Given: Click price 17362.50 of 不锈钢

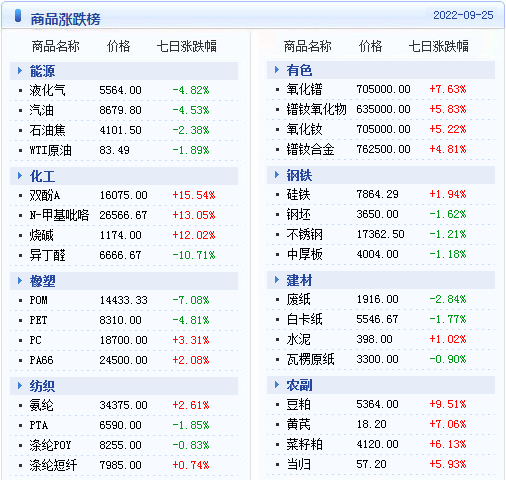Looking at the screenshot, I should [x=380, y=234].
